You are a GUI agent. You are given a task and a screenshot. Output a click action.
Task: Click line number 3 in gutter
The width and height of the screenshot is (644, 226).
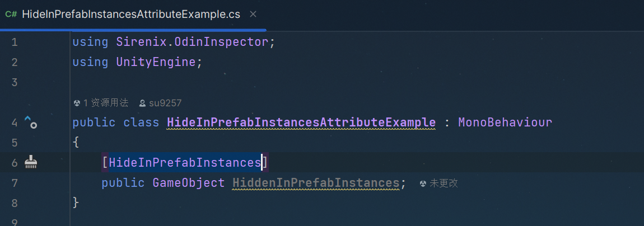pos(15,82)
